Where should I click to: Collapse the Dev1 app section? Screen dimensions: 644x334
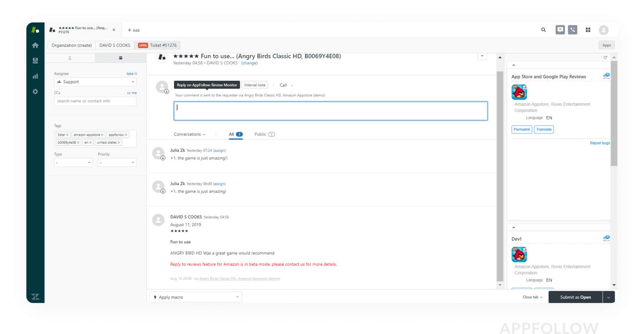(514, 228)
